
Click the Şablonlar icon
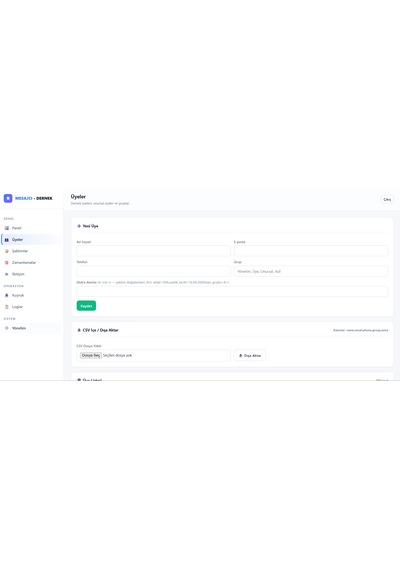(x=7, y=251)
